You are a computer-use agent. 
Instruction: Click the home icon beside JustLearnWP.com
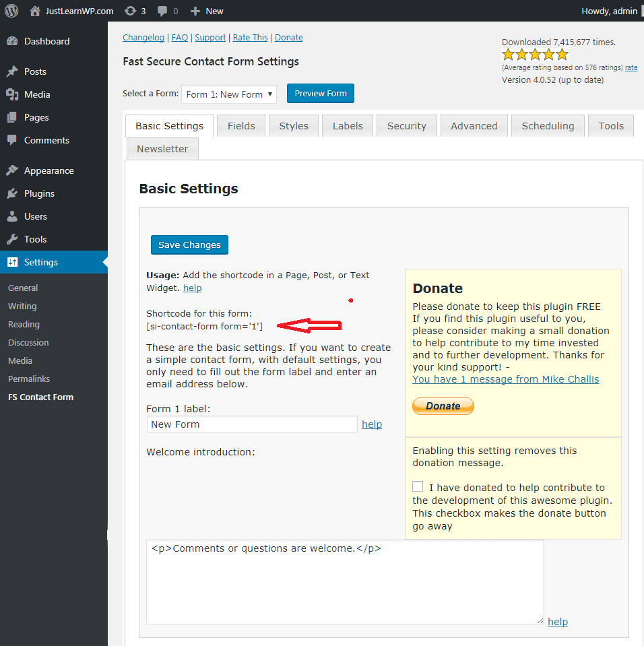[35, 11]
